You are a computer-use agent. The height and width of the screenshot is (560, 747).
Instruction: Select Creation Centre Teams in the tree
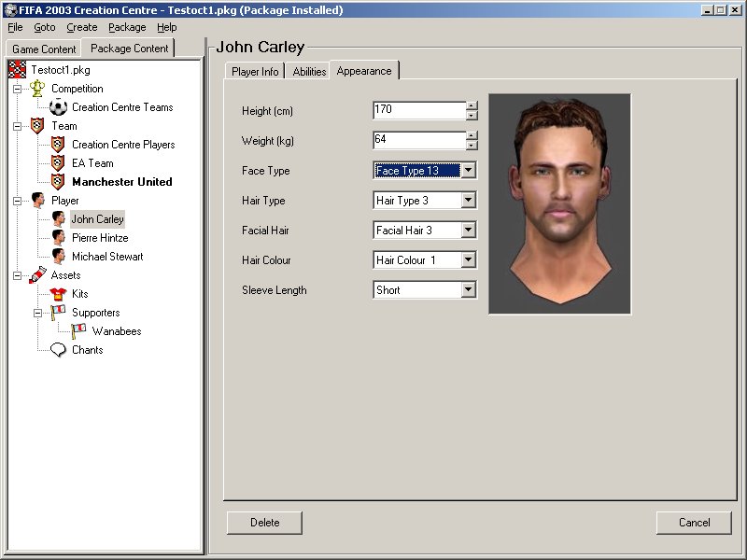122,107
